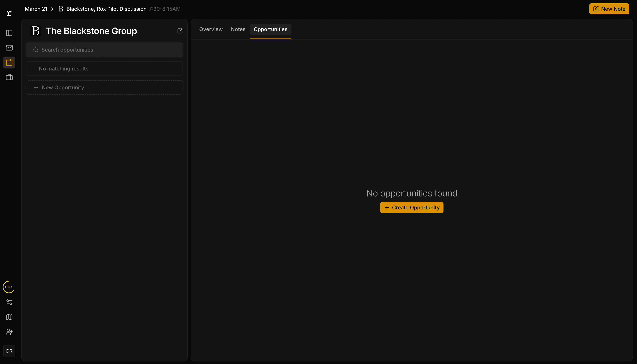This screenshot has width=637, height=364.
Task: Click Blackstone, Rox Pilot Discussion breadcrumb
Action: coord(106,9)
